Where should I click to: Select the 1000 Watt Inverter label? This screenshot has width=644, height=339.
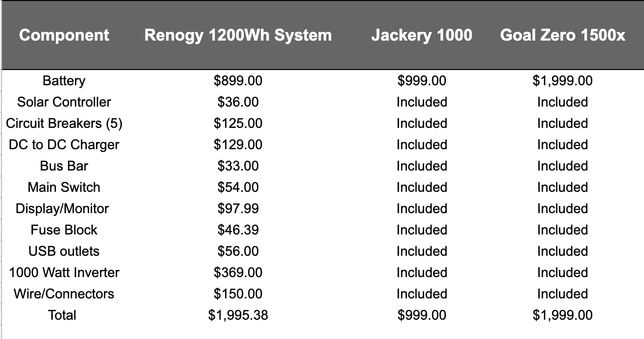click(x=64, y=273)
